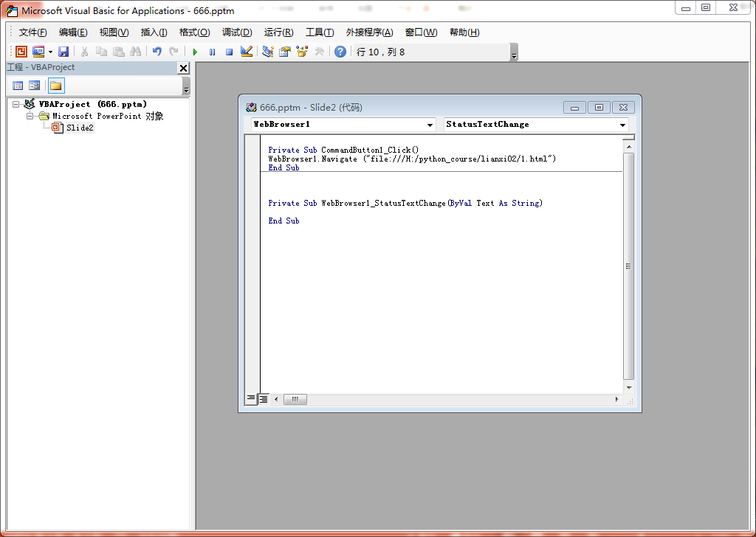Run the macro with green play icon

click(195, 52)
